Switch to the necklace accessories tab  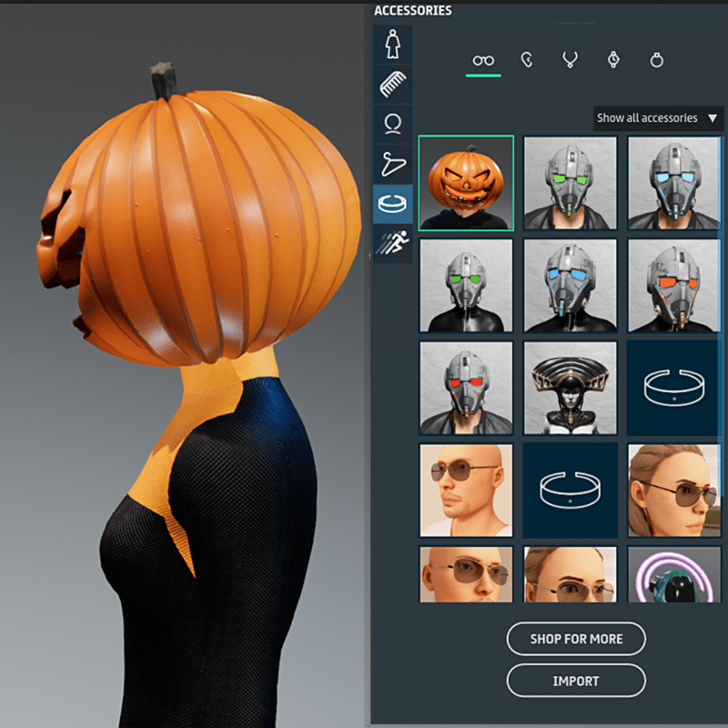(x=571, y=60)
